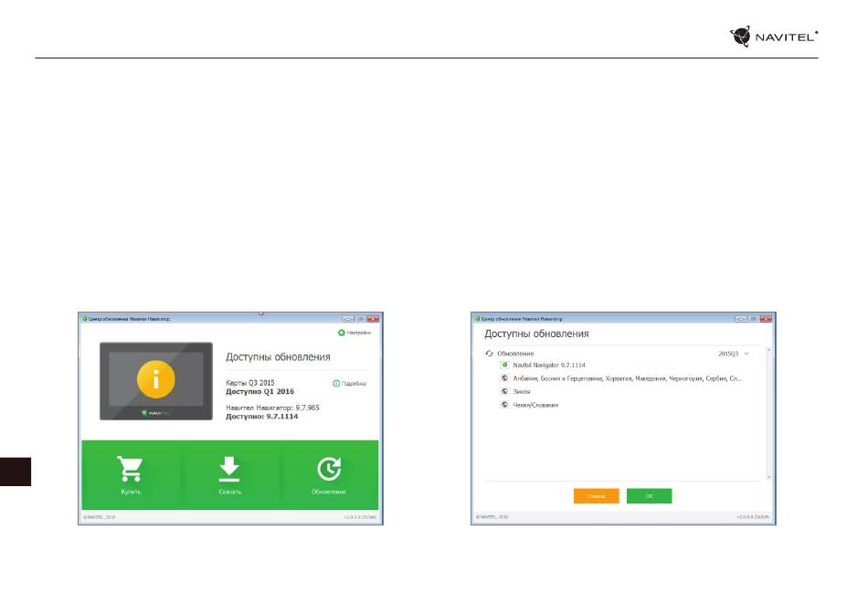This screenshot has width=868, height=615.
Task: Click the "Доступны обновления" heading above the updates list
Action: click(x=536, y=334)
